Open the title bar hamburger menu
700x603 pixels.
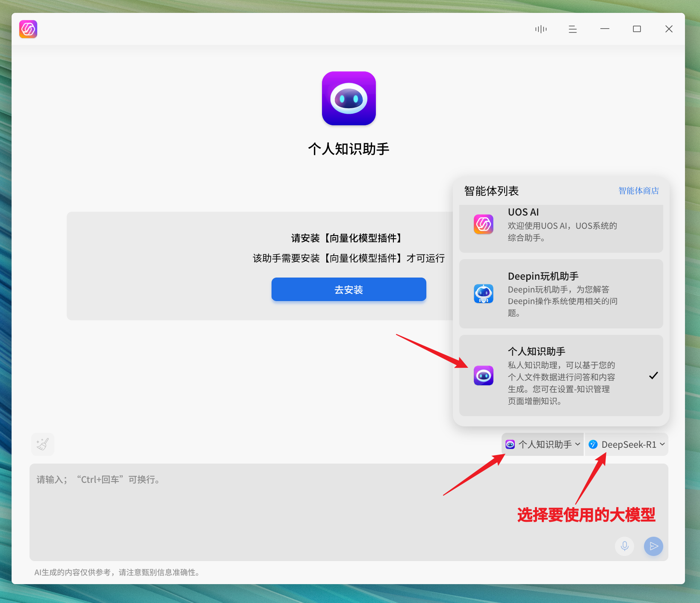[573, 29]
